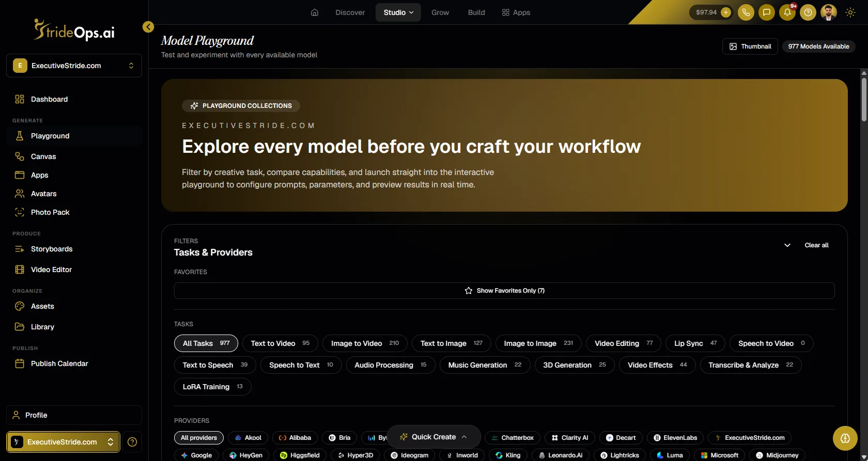
Task: Filter by Music Generation task
Action: point(485,365)
